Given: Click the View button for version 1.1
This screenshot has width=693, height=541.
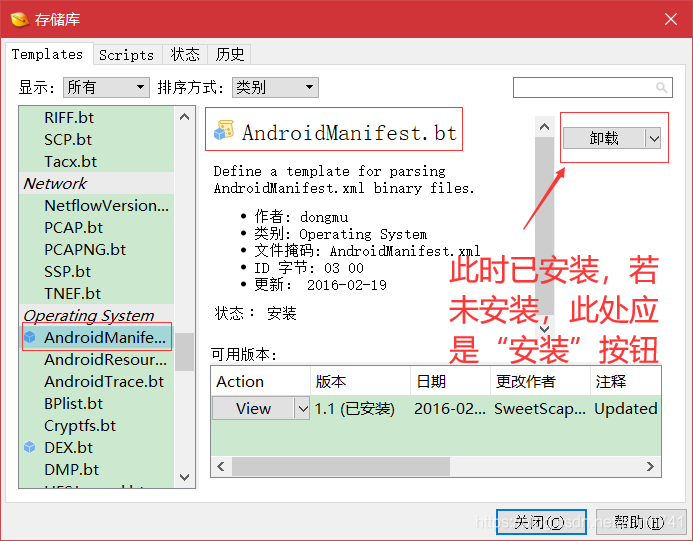Looking at the screenshot, I should click(253, 408).
